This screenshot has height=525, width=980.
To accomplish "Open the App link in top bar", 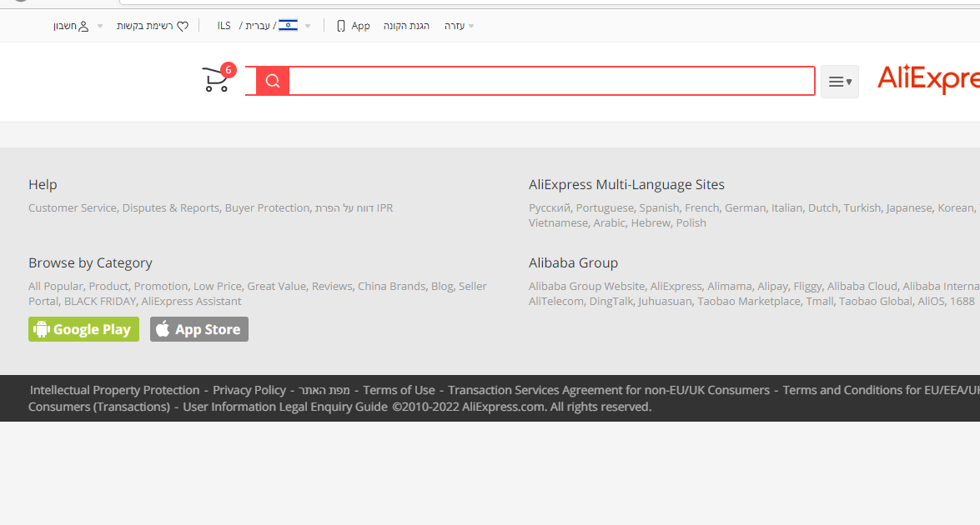I will coord(360,26).
